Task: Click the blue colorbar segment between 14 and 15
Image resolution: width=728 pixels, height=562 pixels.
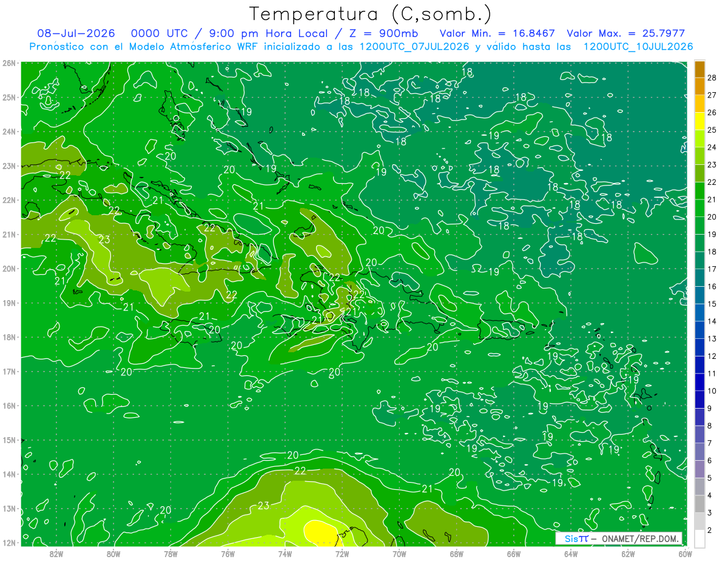Action: point(699,313)
